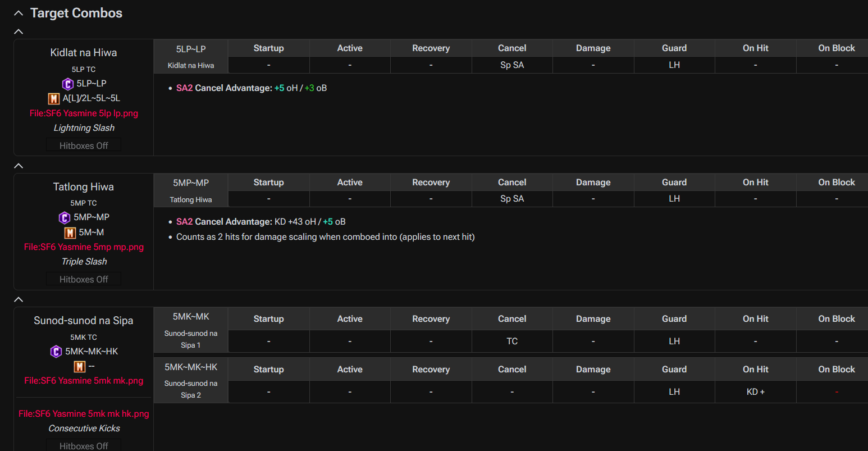Click the Classic controls icon beside 5LP~LP
868x451 pixels.
click(x=67, y=84)
